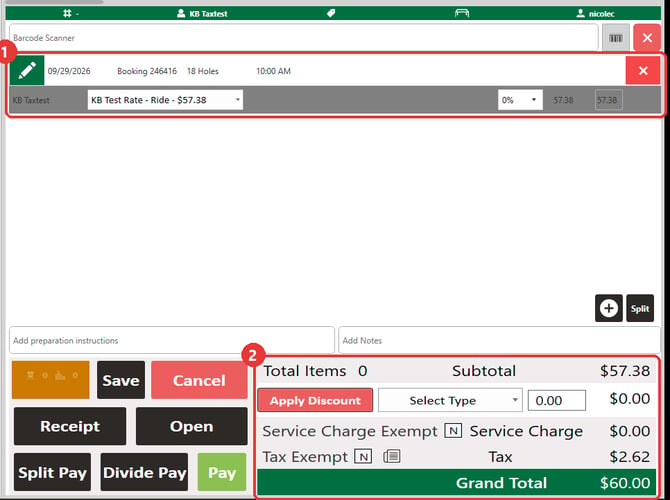
Task: Click the 18 Holes text
Action: click(203, 71)
